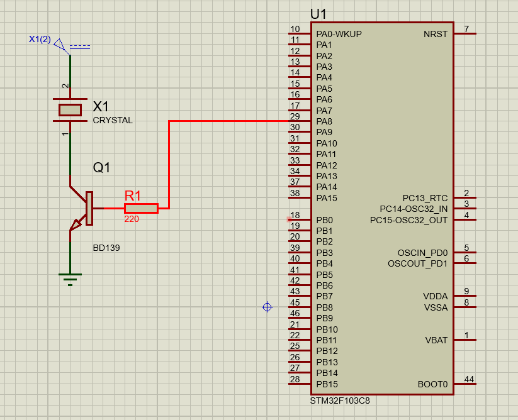Click the PA4 pin 14 line
Image resolution: width=518 pixels, height=420 pixels.
300,77
